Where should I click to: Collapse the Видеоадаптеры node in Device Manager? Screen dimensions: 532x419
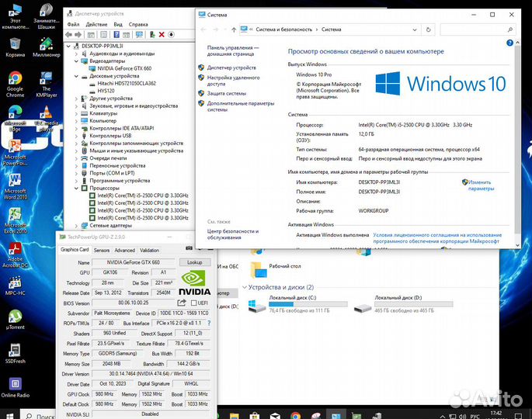coord(76,61)
